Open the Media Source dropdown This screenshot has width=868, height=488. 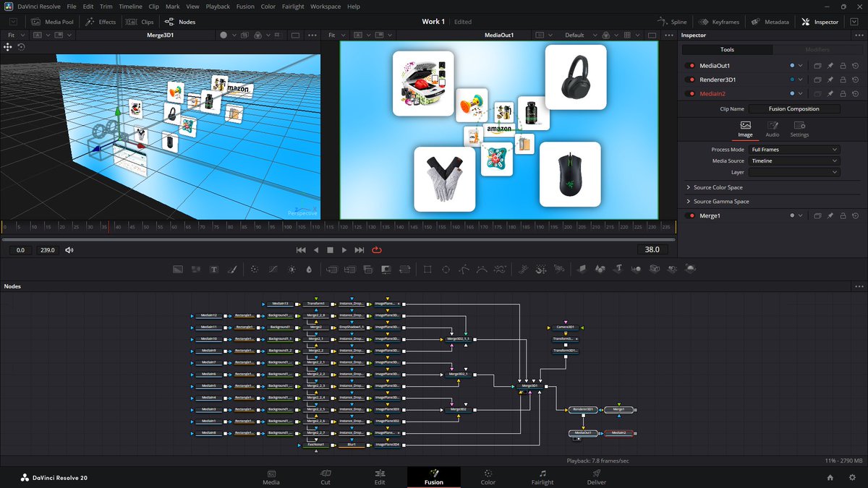coord(794,160)
